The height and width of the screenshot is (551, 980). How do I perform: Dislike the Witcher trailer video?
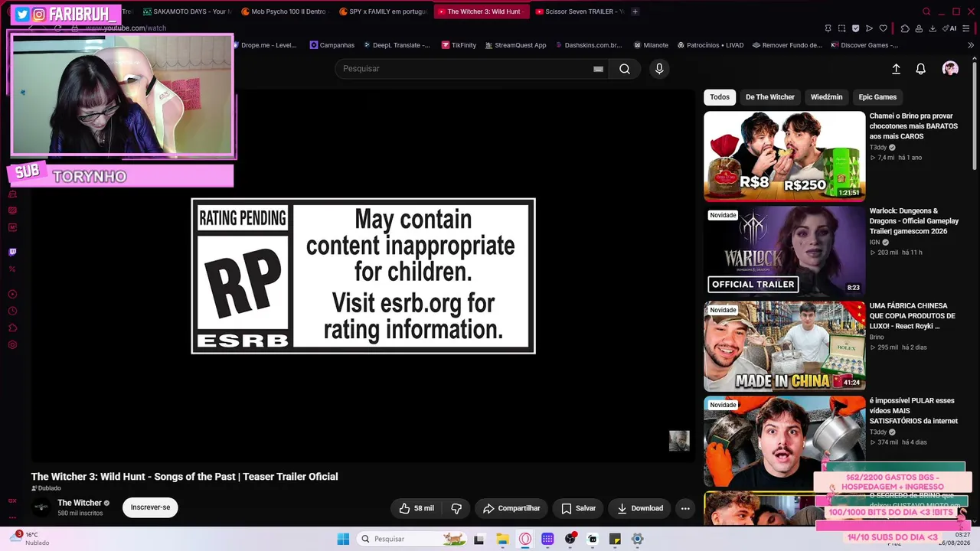456,508
